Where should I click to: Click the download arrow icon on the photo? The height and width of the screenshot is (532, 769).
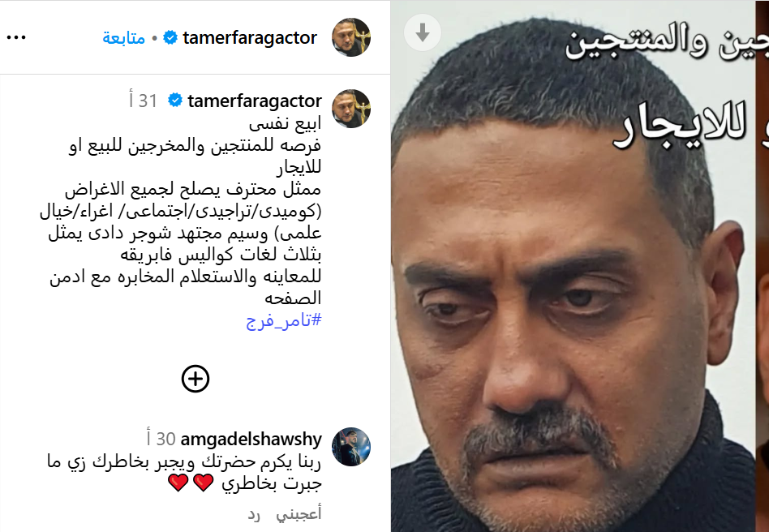(x=423, y=33)
